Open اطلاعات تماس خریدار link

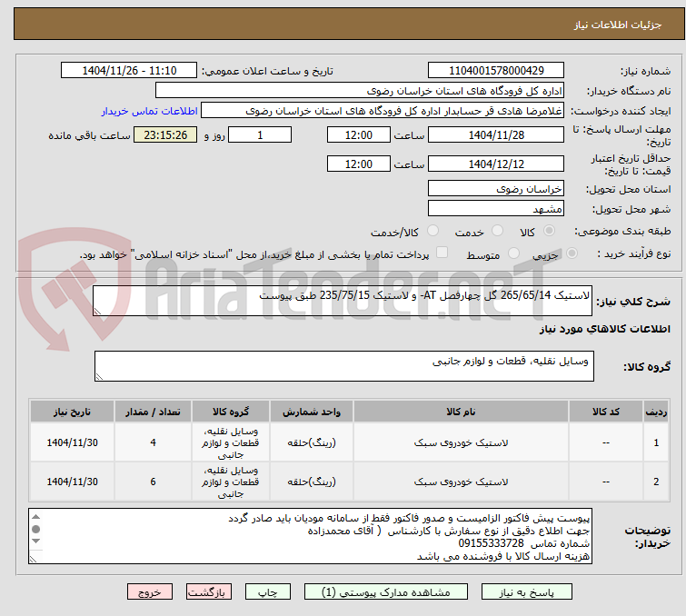pos(150,111)
